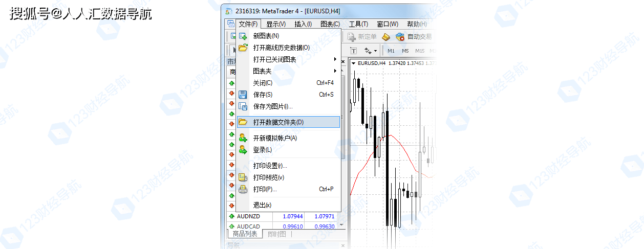
Task: Click market watch scrollbar down arrow
Action: point(342,224)
